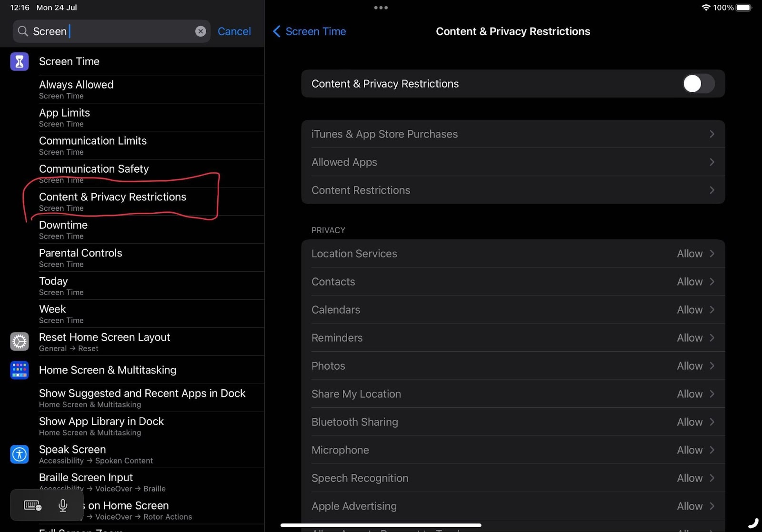The width and height of the screenshot is (762, 532).
Task: Select Communication Safety search result
Action: point(132,174)
